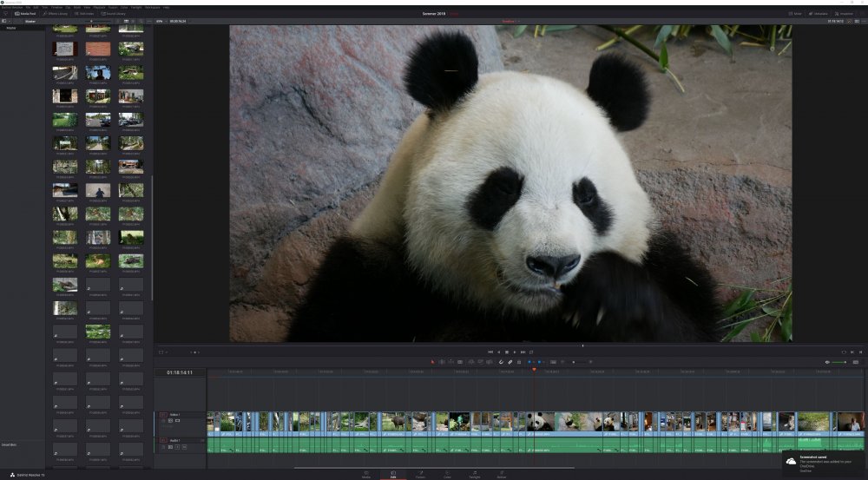Switch to the Color page tab
Viewport: 868px width, 480px height.
447,475
